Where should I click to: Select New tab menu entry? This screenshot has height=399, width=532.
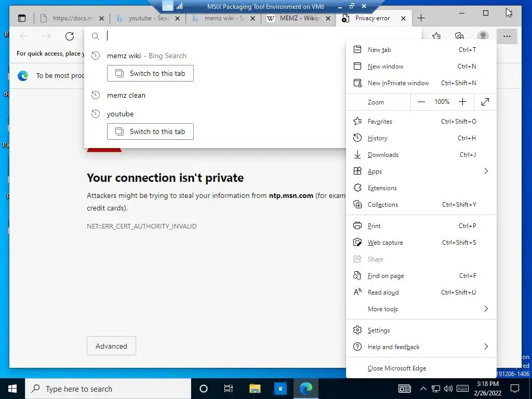tap(421, 50)
